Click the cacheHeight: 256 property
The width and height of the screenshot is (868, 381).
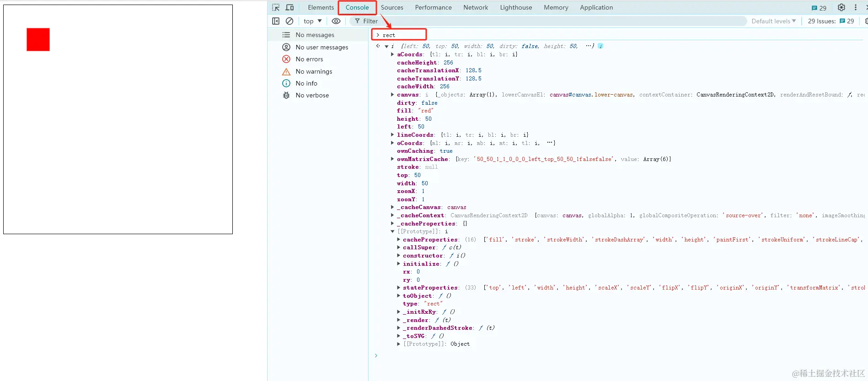(x=425, y=63)
